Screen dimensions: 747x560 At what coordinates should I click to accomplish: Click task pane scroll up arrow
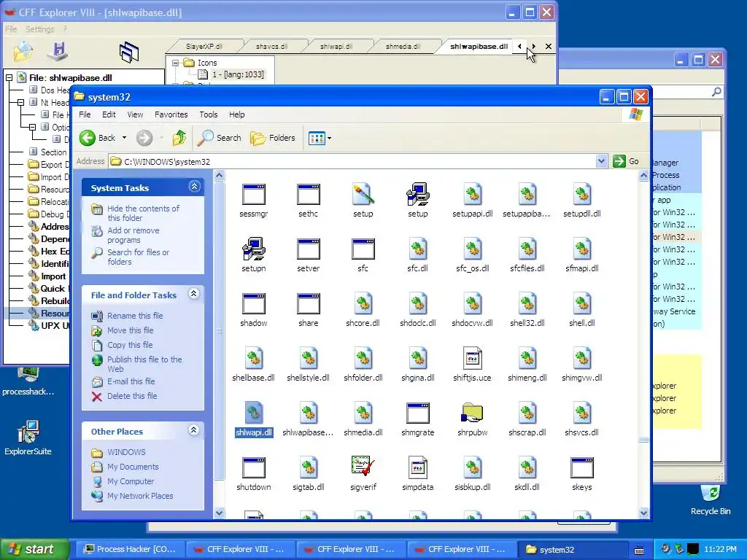pyautogui.click(x=219, y=175)
